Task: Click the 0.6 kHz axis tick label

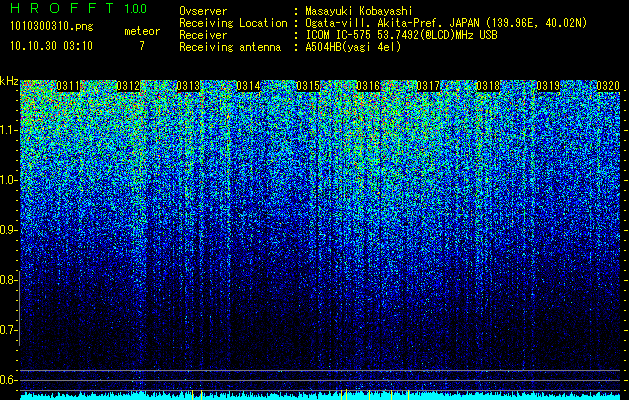Action: [7, 380]
